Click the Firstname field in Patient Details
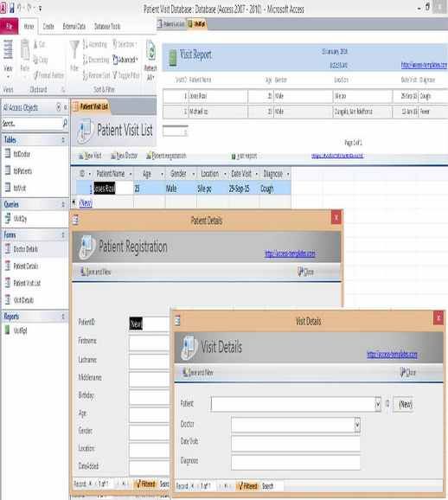The height and width of the screenshot is (500, 448). click(x=149, y=343)
